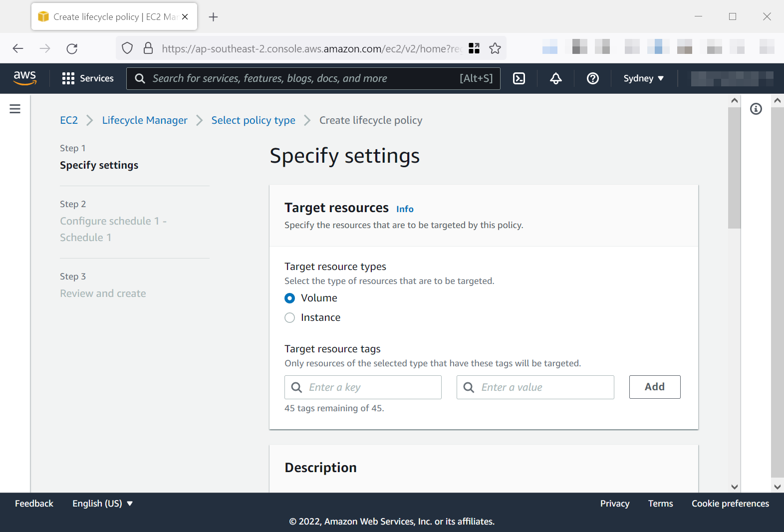Click the inner page vertical scrollbar thumb
Image resolution: width=784 pixels, height=532 pixels.
[x=734, y=167]
